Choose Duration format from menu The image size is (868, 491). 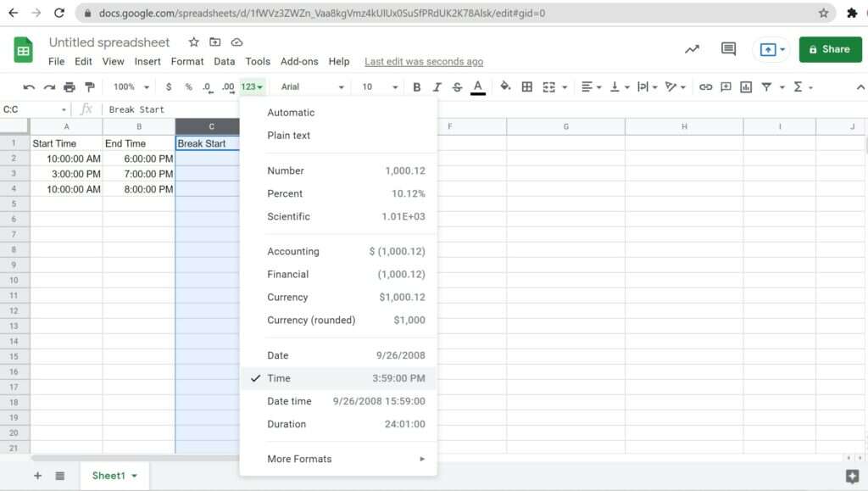pos(338,424)
